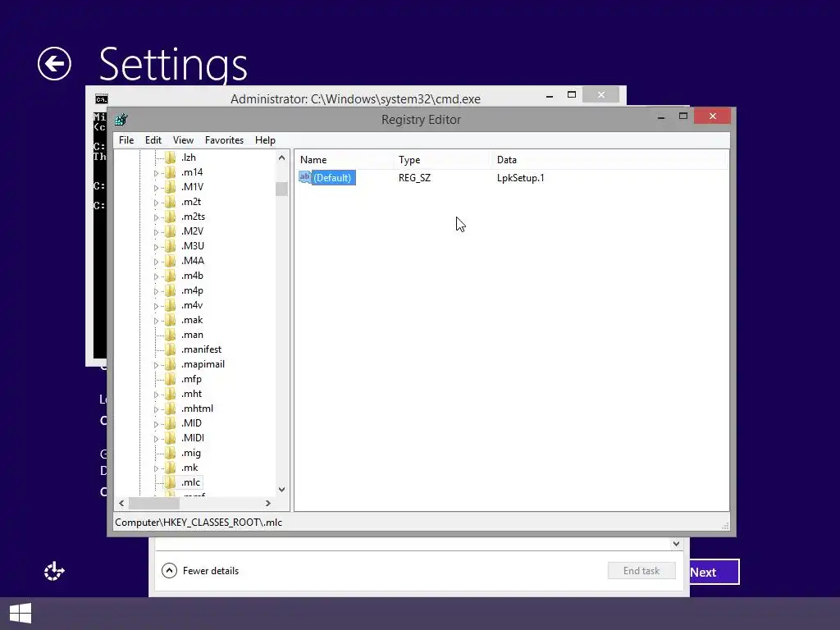Click the tree vertical scrollbar thumb
The width and height of the screenshot is (840, 630).
[282, 189]
